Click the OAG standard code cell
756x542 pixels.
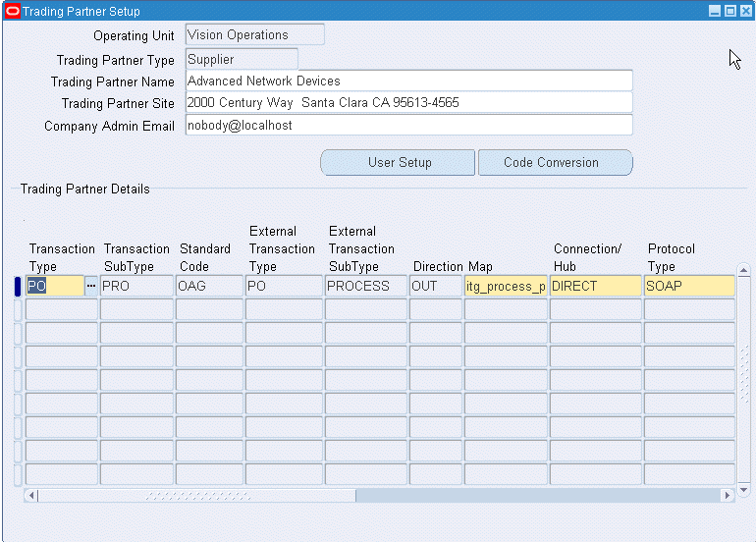click(209, 286)
